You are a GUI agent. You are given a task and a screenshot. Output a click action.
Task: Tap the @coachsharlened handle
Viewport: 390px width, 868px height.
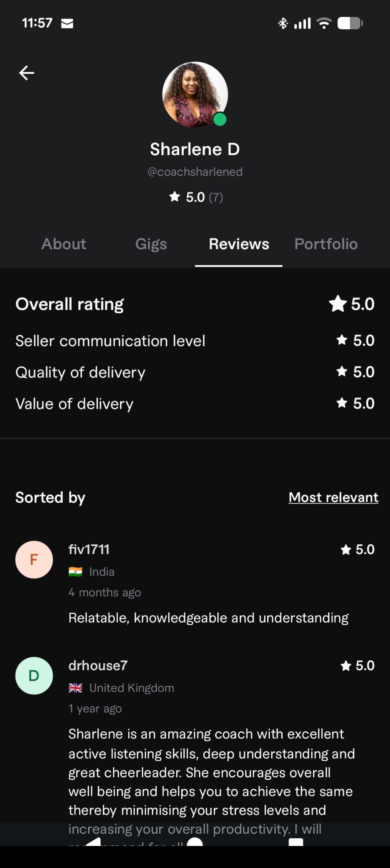[195, 172]
